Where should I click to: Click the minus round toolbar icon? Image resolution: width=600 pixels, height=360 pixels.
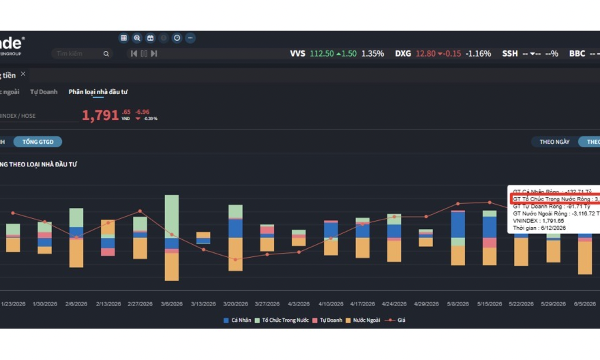tap(190, 38)
